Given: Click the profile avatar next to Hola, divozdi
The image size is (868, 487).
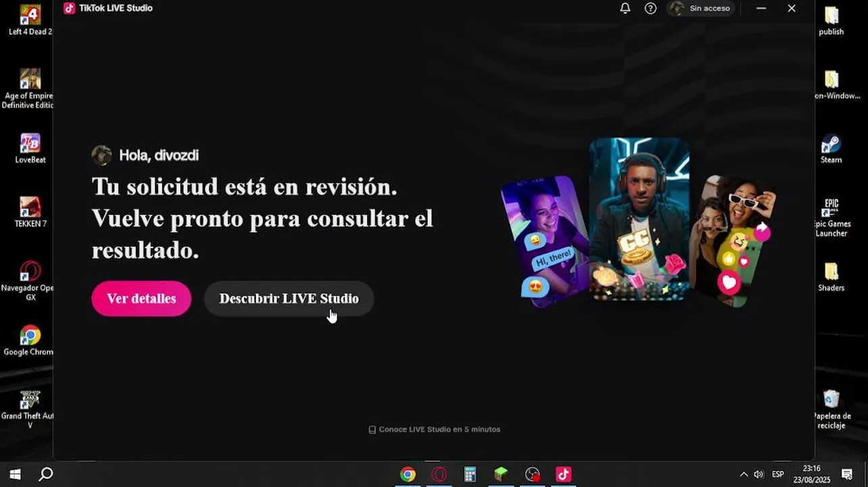Looking at the screenshot, I should click(x=102, y=156).
